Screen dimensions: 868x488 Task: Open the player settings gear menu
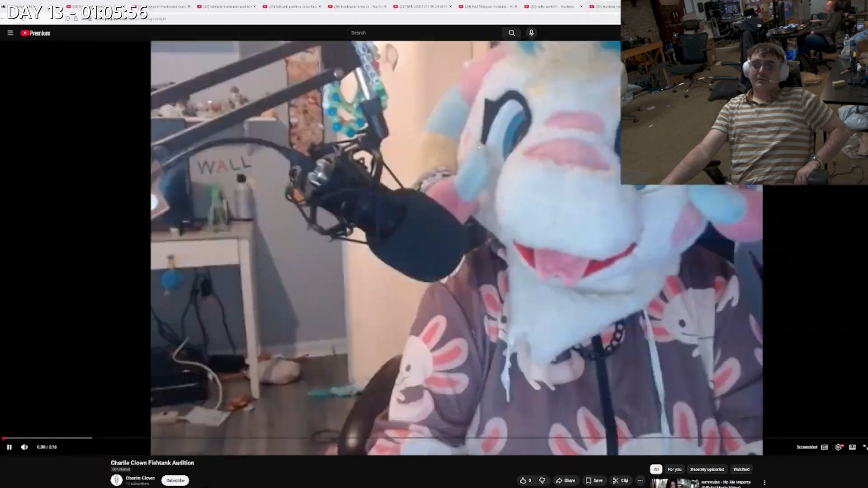pos(838,447)
